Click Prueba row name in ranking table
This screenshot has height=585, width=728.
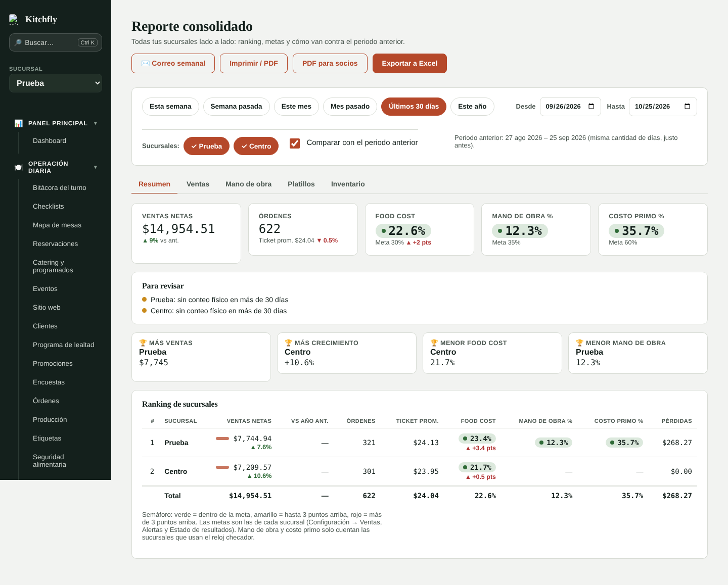[176, 443]
